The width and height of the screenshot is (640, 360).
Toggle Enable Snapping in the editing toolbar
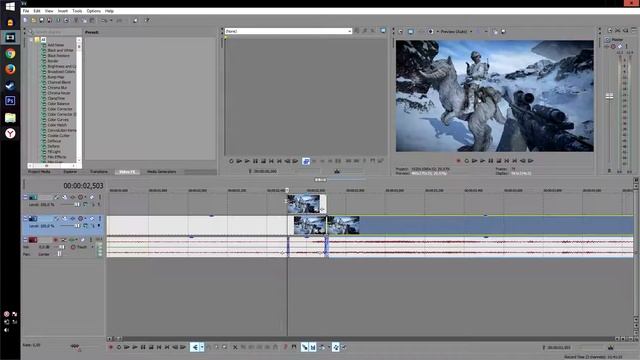[304, 347]
